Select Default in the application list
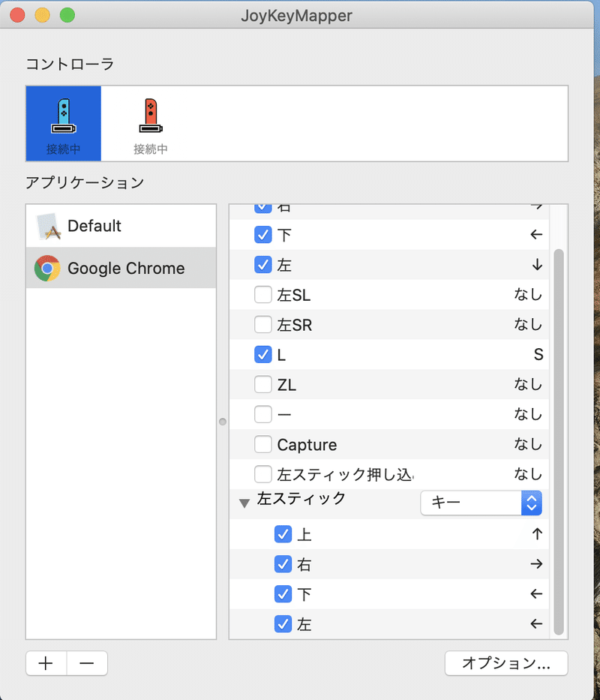Screen dimensions: 600x700 [121, 226]
